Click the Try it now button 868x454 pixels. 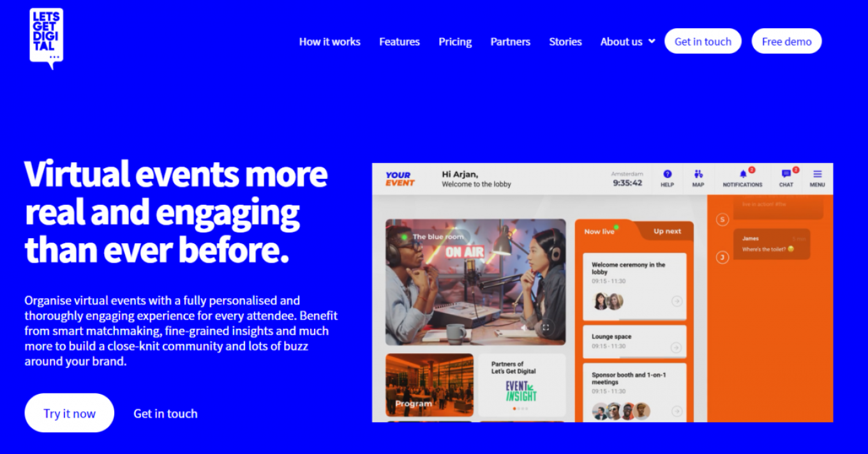(x=70, y=413)
